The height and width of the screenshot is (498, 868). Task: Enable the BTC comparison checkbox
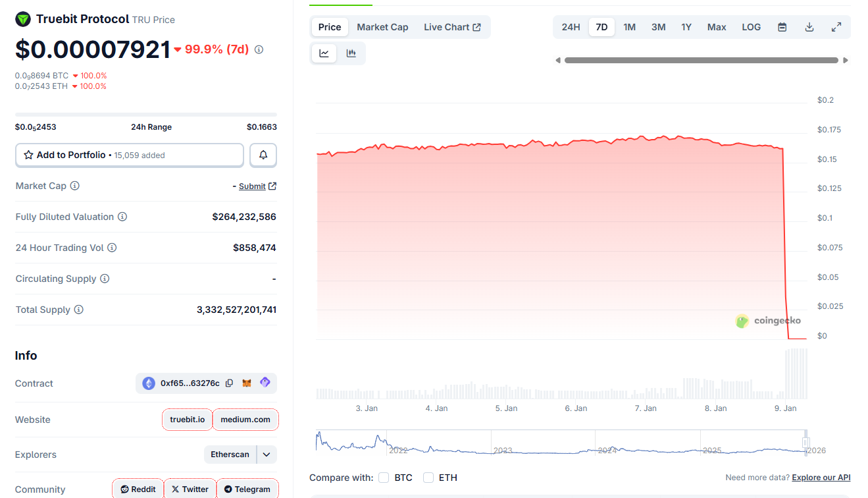(384, 477)
